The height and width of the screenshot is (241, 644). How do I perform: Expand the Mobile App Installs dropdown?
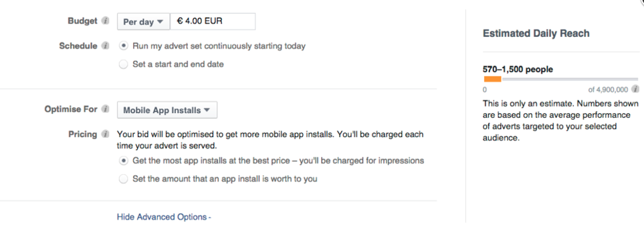click(x=167, y=110)
